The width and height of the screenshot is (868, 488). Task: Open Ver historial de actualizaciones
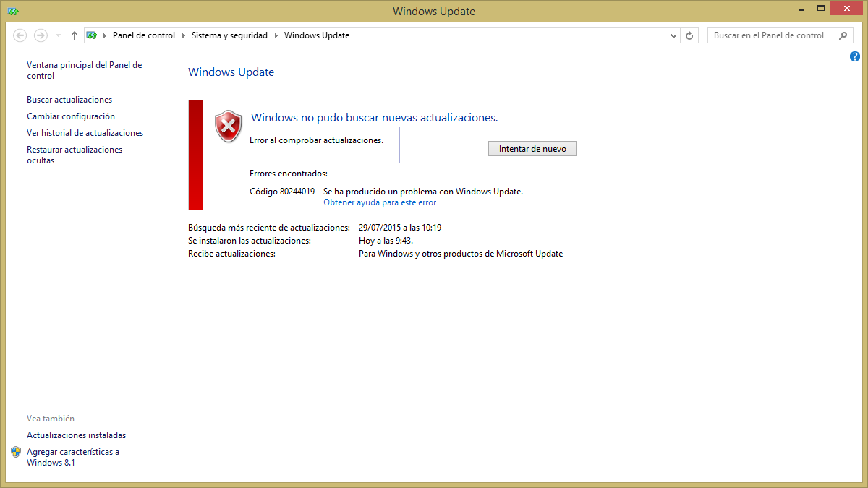85,133
